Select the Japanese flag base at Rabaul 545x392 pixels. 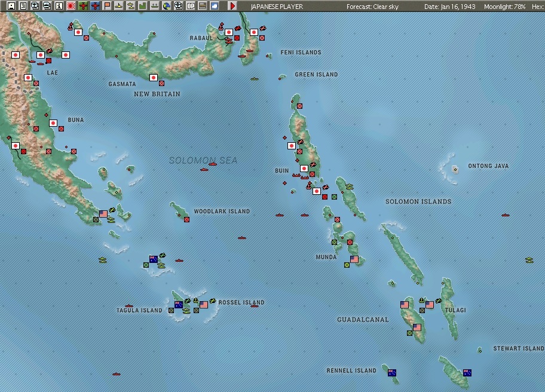(x=229, y=32)
